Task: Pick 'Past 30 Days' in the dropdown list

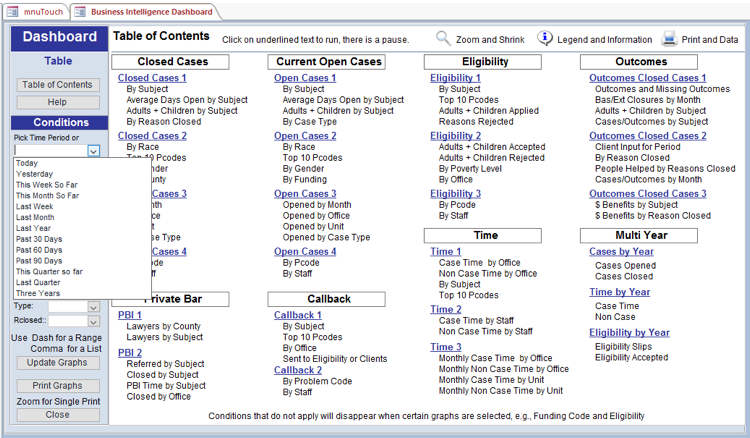Action: [38, 239]
